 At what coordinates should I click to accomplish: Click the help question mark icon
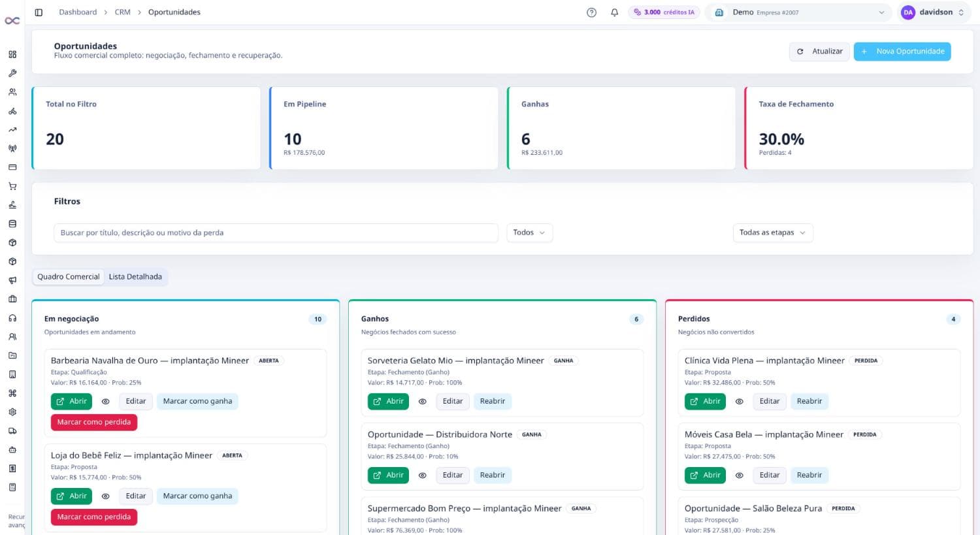click(591, 12)
